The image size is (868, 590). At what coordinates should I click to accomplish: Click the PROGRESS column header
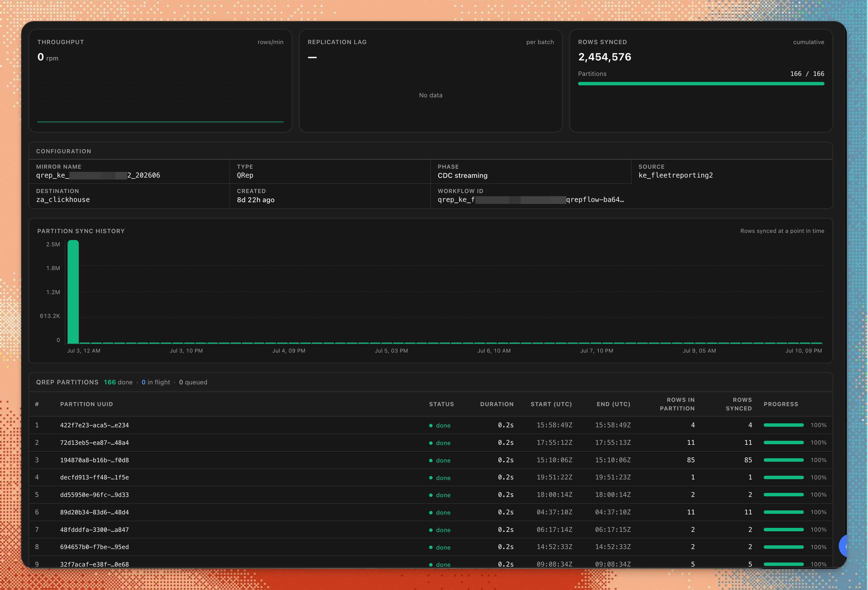pyautogui.click(x=781, y=404)
